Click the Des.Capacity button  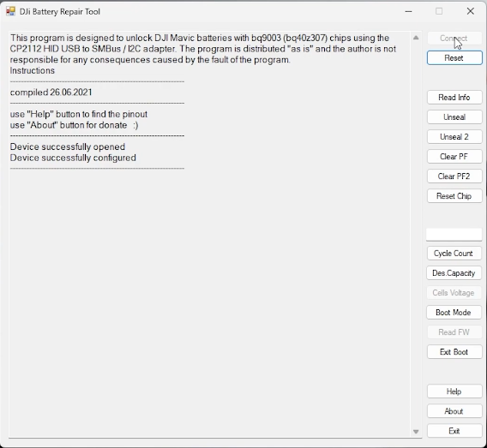454,273
